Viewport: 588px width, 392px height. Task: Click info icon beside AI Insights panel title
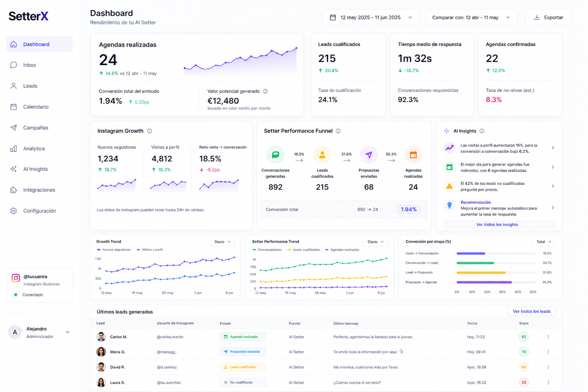(482, 131)
